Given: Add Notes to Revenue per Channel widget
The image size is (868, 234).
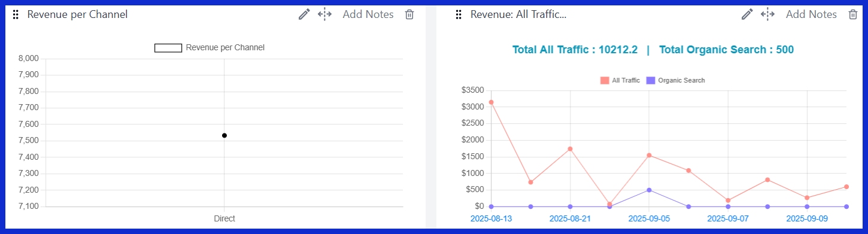Looking at the screenshot, I should pyautogui.click(x=368, y=14).
